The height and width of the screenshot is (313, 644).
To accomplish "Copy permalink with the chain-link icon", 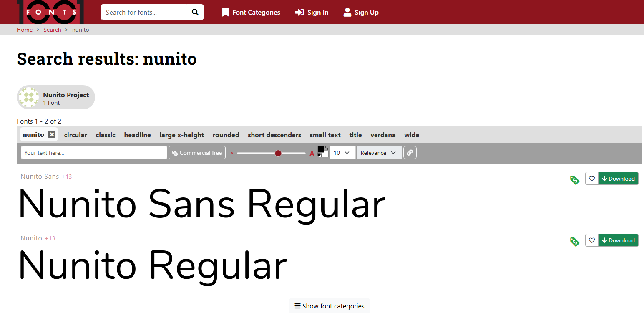I will coord(410,153).
